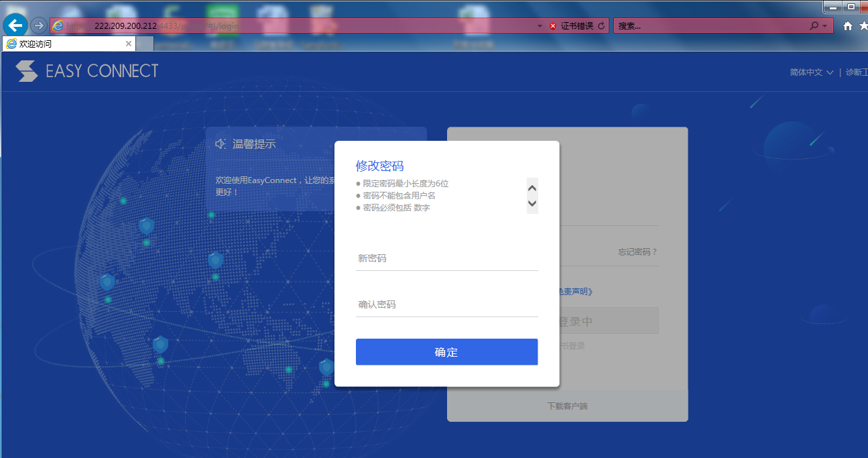The height and width of the screenshot is (458, 868).
Task: Click the blue 确定 confirm button
Action: coord(446,352)
